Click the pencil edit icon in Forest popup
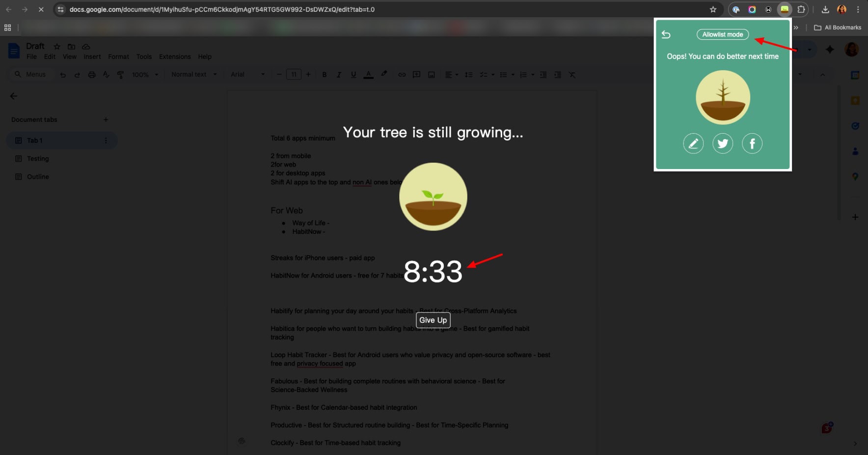 [693, 143]
